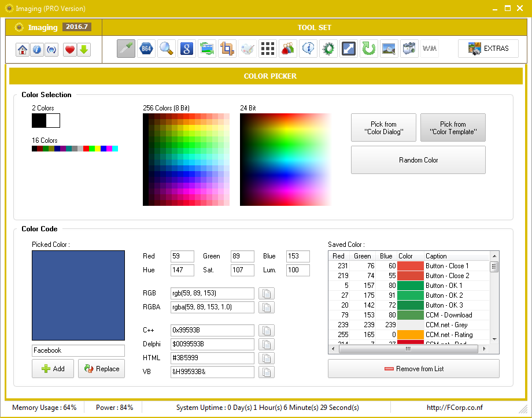Sort saved colors by Caption header
This screenshot has width=532, height=418.
[456, 256]
